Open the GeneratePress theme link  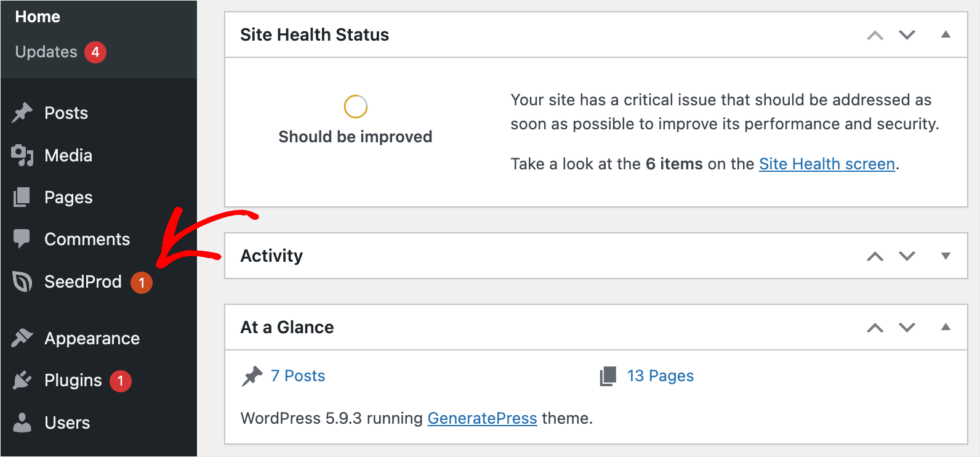click(482, 418)
